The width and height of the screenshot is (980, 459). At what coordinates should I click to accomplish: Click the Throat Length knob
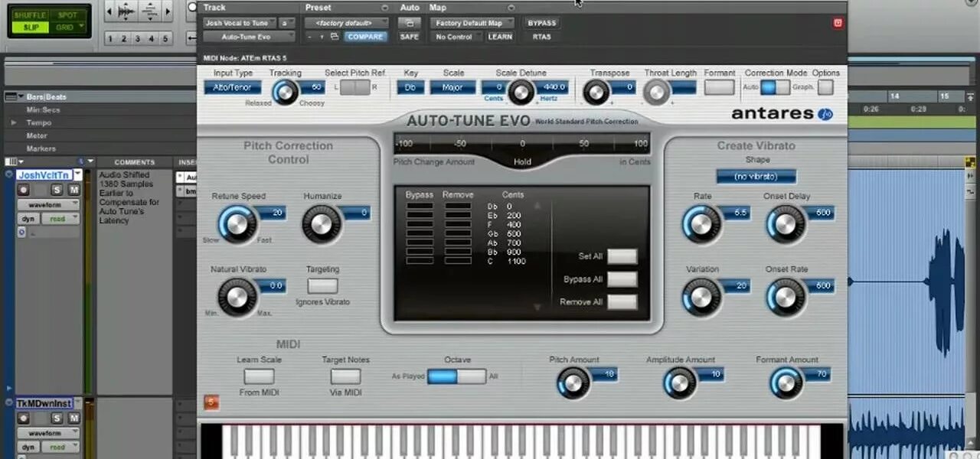click(x=656, y=92)
